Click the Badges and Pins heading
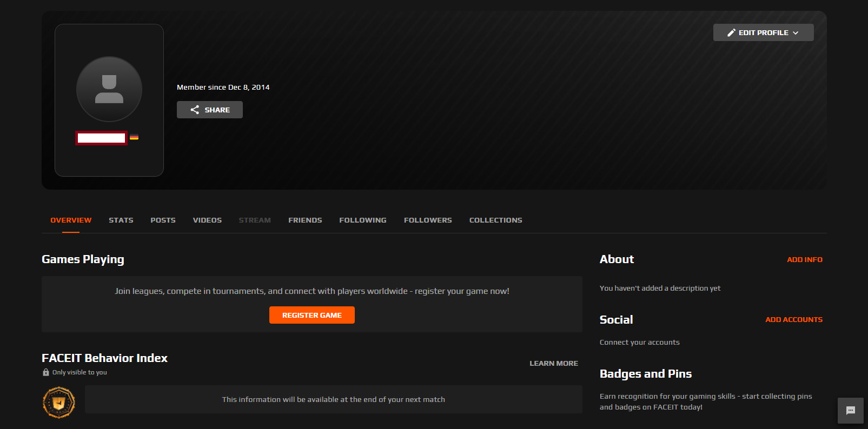The width and height of the screenshot is (868, 429). 646,374
